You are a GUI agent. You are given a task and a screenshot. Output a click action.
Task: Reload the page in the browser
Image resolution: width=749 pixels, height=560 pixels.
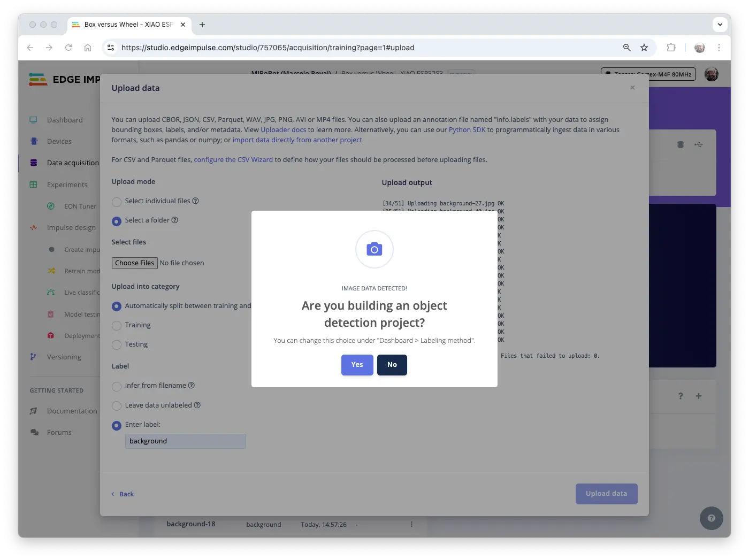(68, 48)
